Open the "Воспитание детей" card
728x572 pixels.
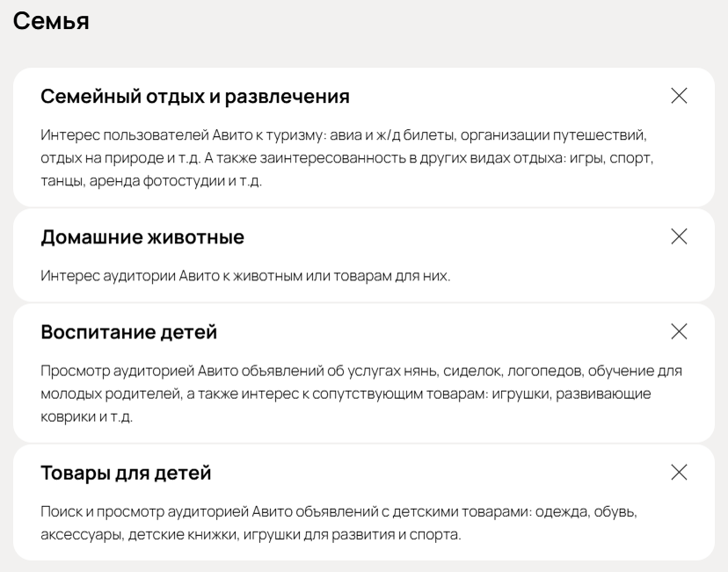[364, 369]
